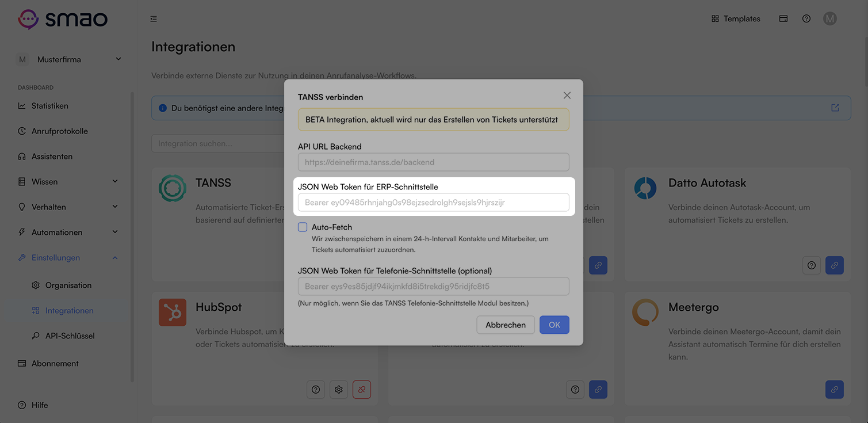Click the Wissen book icon

22,182
